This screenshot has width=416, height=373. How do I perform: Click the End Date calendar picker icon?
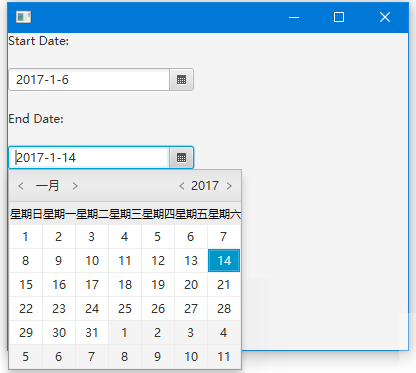click(x=181, y=158)
